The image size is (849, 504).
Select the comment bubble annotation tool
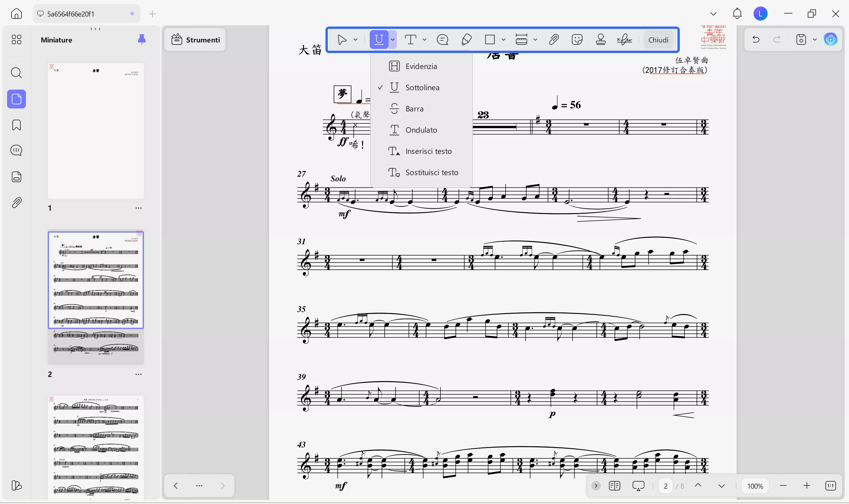pyautogui.click(x=442, y=40)
